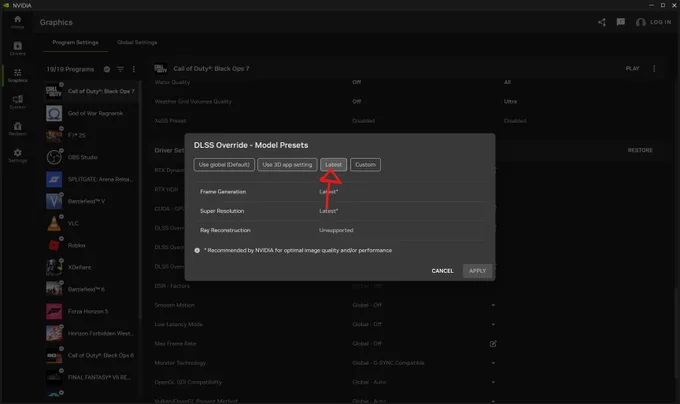Viewport: 680px width, 404px height.
Task: Choose the Latest model preset
Action: [x=333, y=165]
